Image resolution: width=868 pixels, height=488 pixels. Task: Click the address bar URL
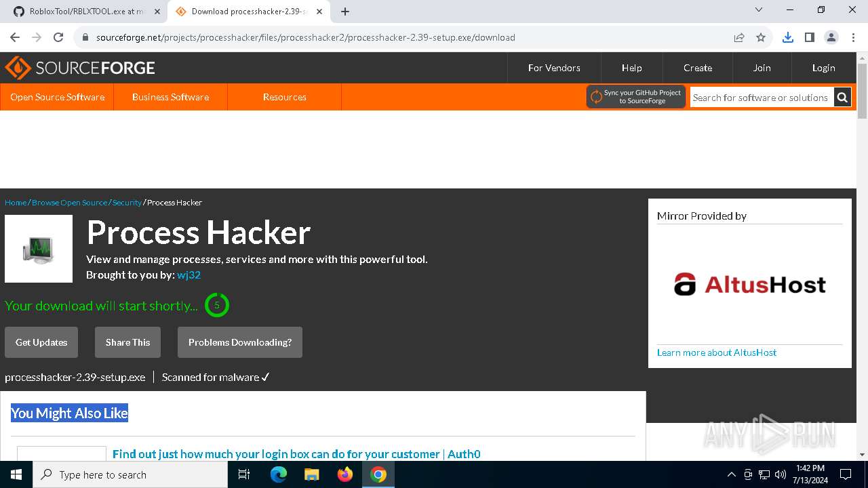pyautogui.click(x=306, y=37)
